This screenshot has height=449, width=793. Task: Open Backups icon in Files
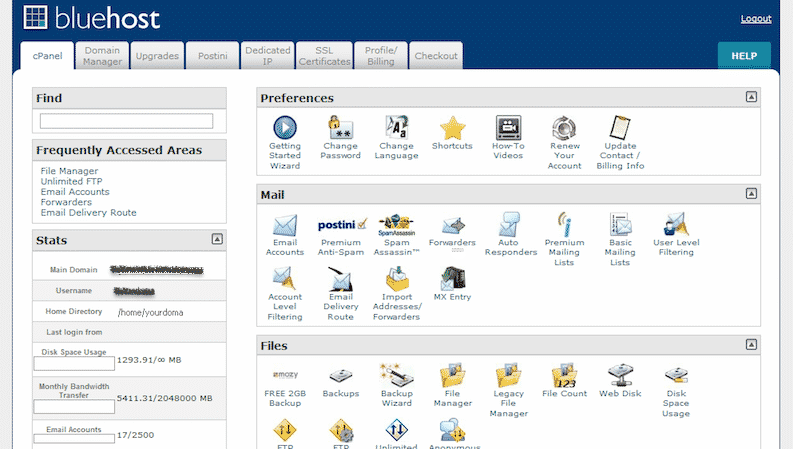[x=340, y=376]
